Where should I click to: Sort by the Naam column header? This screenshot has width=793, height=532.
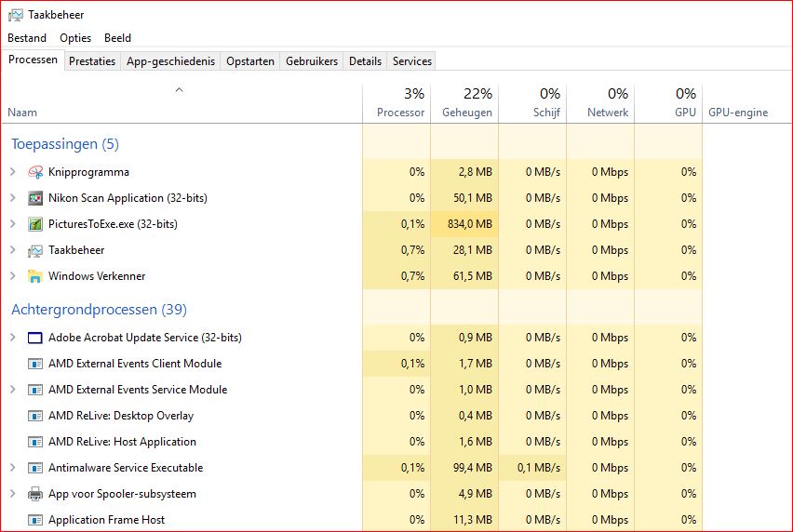[x=182, y=103]
